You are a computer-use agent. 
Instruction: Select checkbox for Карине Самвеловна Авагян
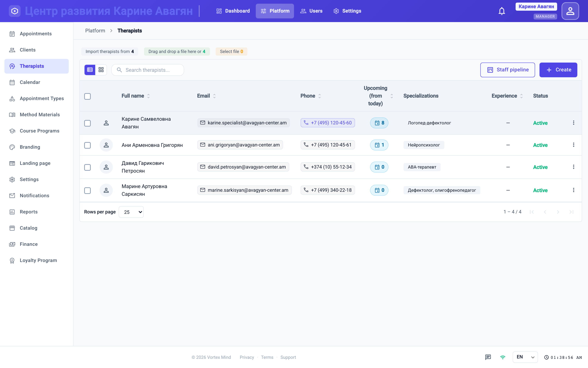pyautogui.click(x=87, y=123)
